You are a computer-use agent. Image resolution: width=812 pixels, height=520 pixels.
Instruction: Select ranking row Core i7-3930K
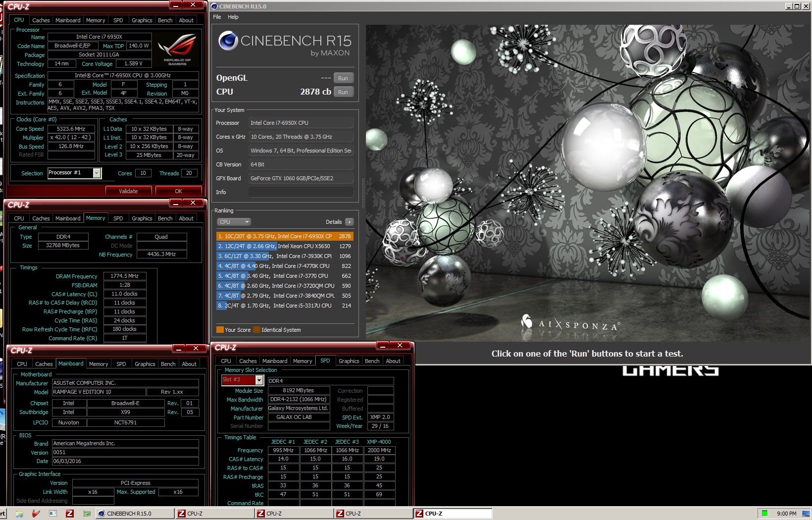pos(285,256)
